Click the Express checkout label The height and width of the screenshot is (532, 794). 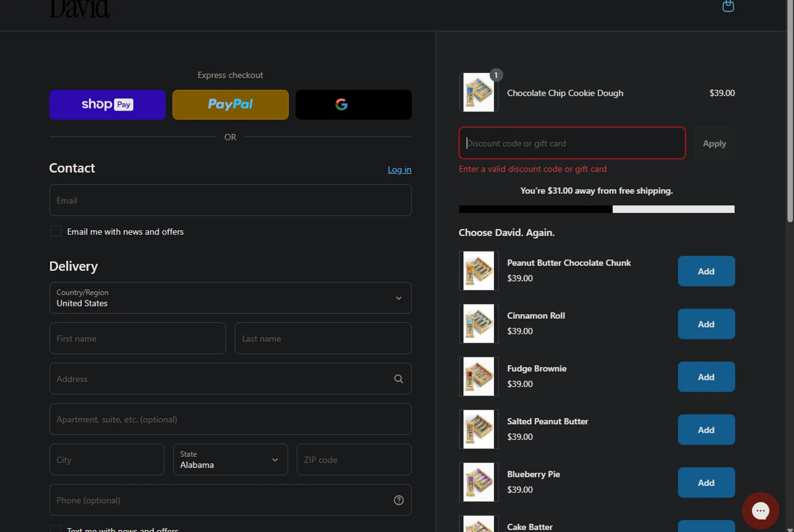[x=230, y=75]
